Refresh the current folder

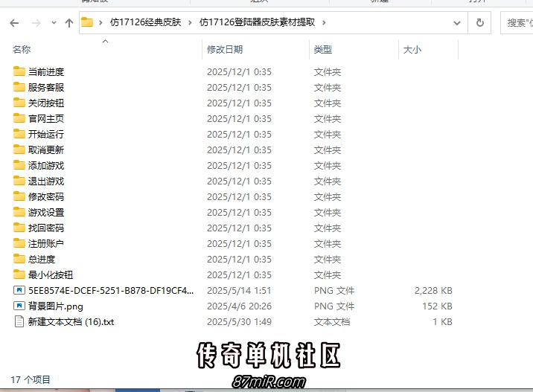click(x=479, y=23)
